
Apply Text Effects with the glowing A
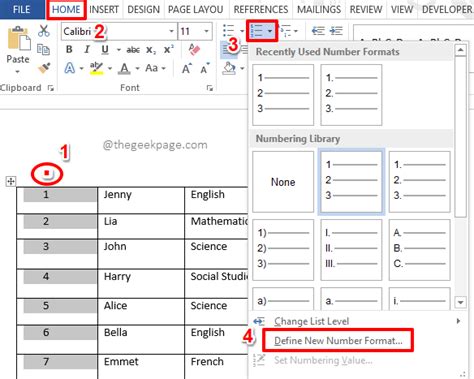(70, 68)
